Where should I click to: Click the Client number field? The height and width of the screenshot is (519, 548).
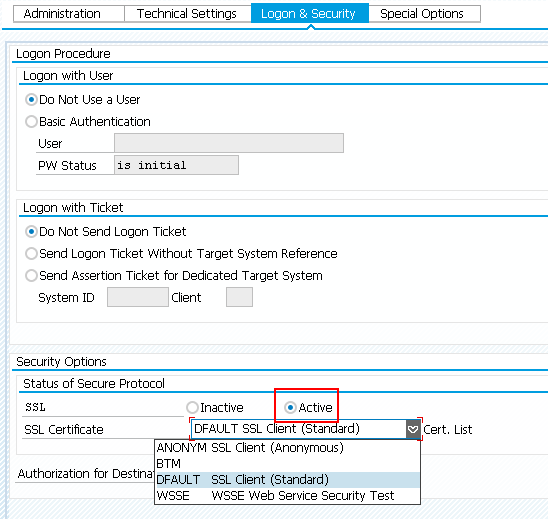239,297
